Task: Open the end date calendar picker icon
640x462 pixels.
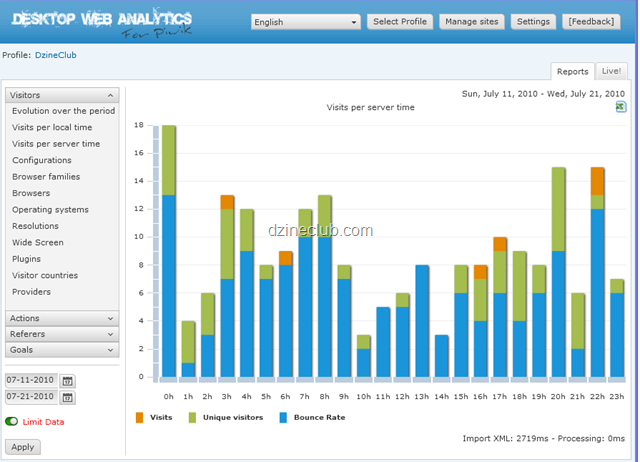Action: pyautogui.click(x=67, y=398)
